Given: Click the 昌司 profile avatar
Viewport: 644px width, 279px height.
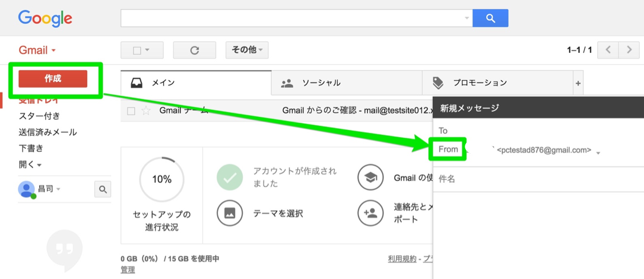Looking at the screenshot, I should click(x=27, y=189).
